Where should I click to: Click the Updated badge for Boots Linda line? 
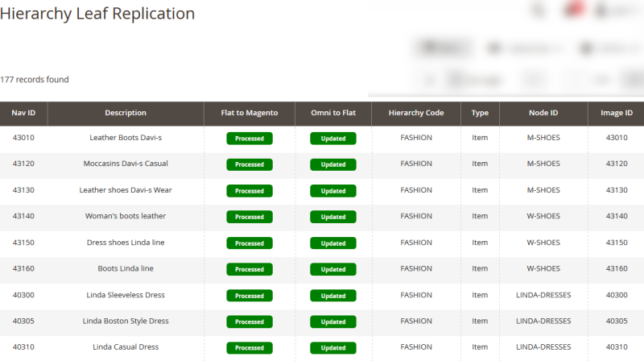point(333,269)
